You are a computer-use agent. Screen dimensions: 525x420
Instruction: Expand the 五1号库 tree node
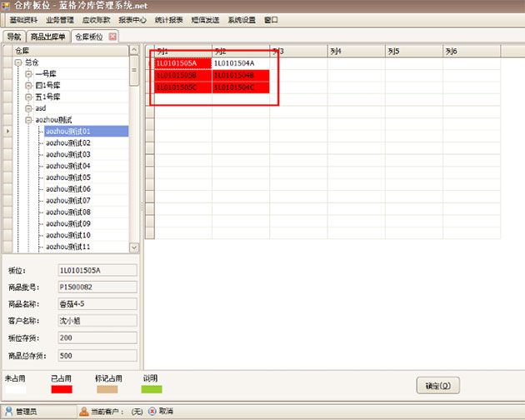(28, 97)
